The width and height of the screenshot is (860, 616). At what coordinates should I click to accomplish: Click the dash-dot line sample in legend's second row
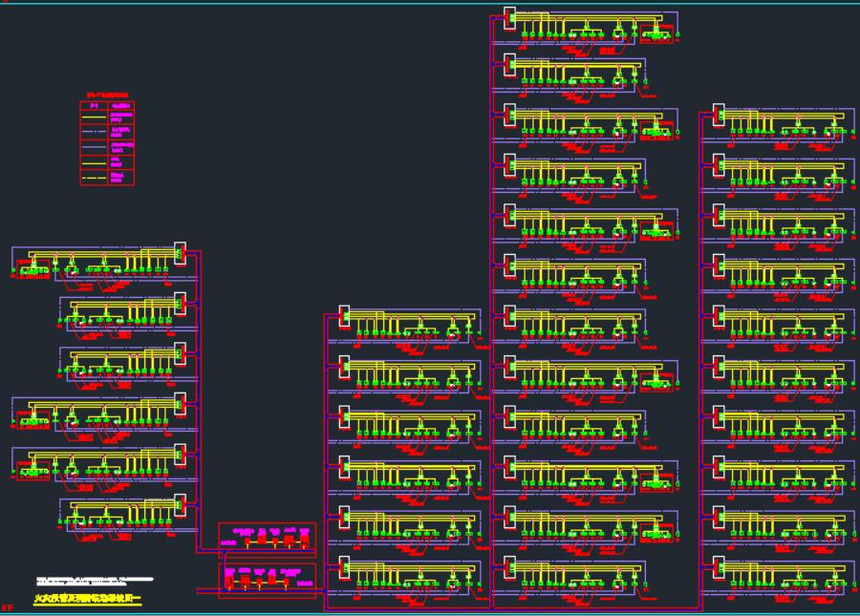point(94,132)
